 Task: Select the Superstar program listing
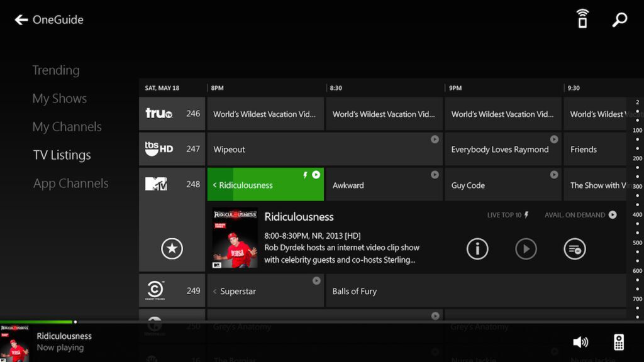[x=265, y=290]
